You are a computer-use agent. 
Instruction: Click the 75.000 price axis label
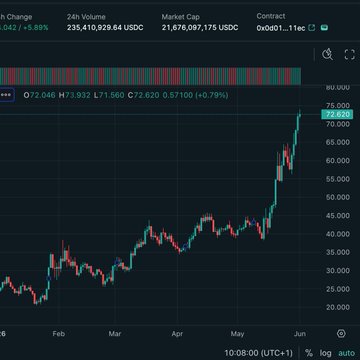338,106
